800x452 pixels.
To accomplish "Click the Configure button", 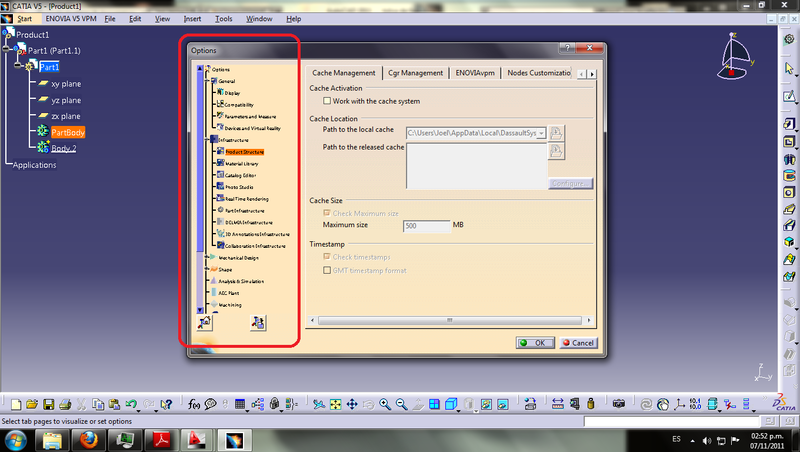I will pos(570,183).
